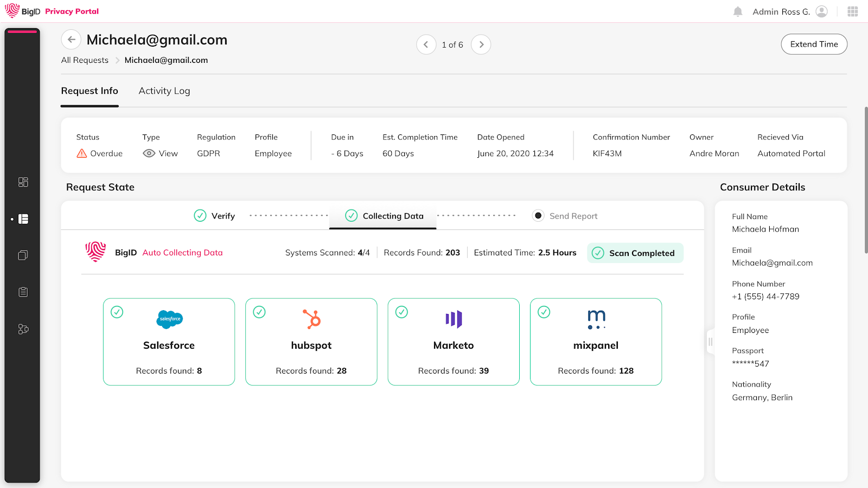Select the Send Report step label
The image size is (868, 488).
click(573, 216)
